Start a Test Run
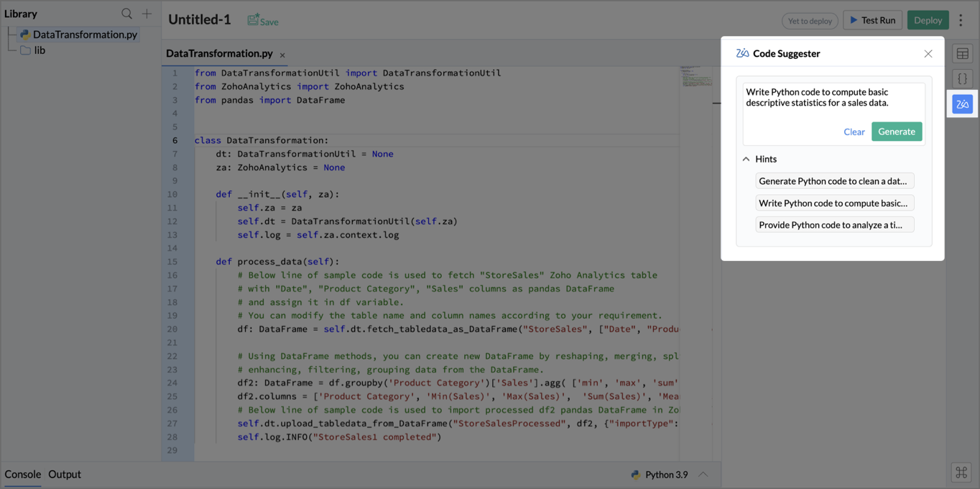This screenshot has height=489, width=980. pos(873,20)
